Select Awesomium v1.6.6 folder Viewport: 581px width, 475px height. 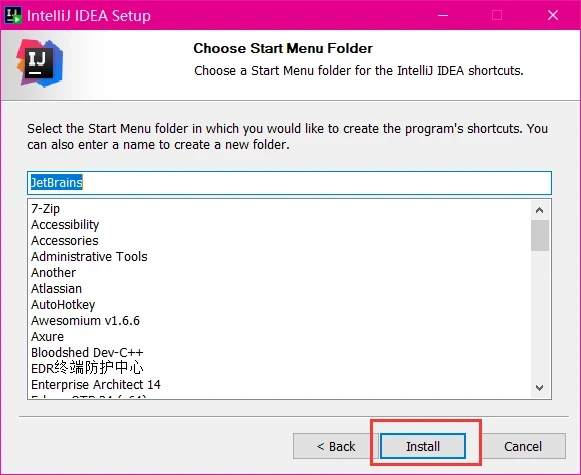click(x=86, y=320)
